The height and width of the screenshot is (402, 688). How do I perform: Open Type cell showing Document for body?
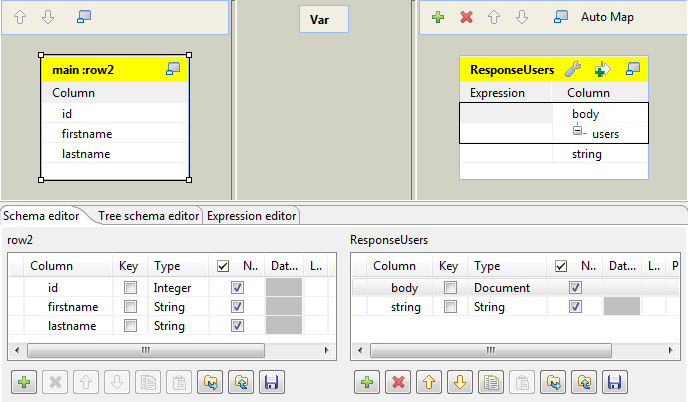pos(506,288)
